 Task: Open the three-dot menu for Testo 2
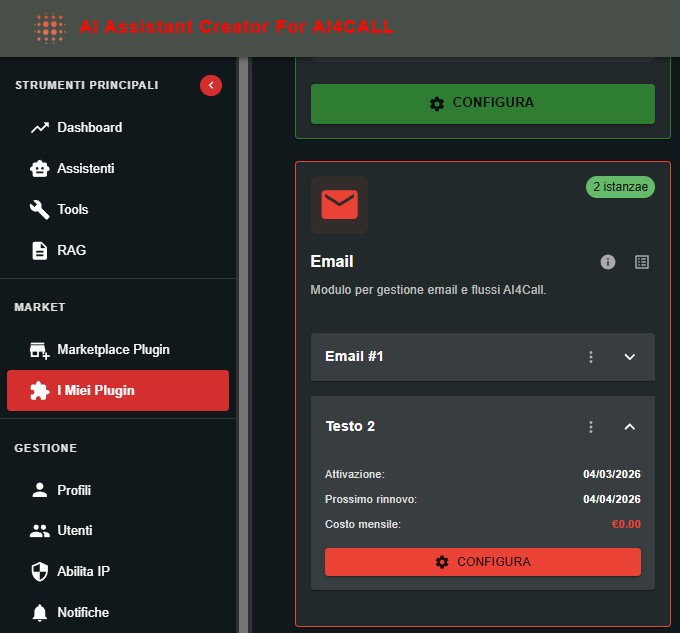pyautogui.click(x=591, y=427)
